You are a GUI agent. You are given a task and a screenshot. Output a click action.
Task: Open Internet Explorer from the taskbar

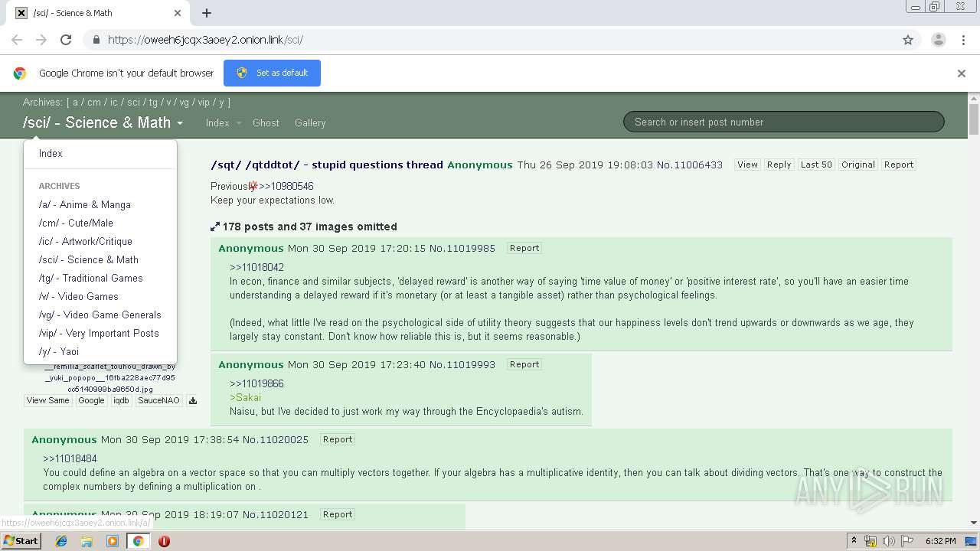(x=61, y=541)
